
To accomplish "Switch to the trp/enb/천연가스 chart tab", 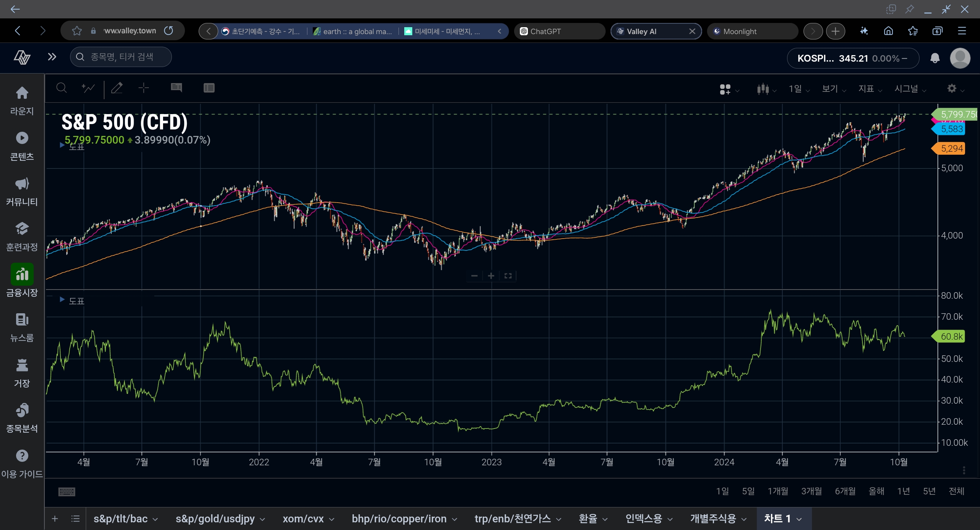I will coord(518,519).
